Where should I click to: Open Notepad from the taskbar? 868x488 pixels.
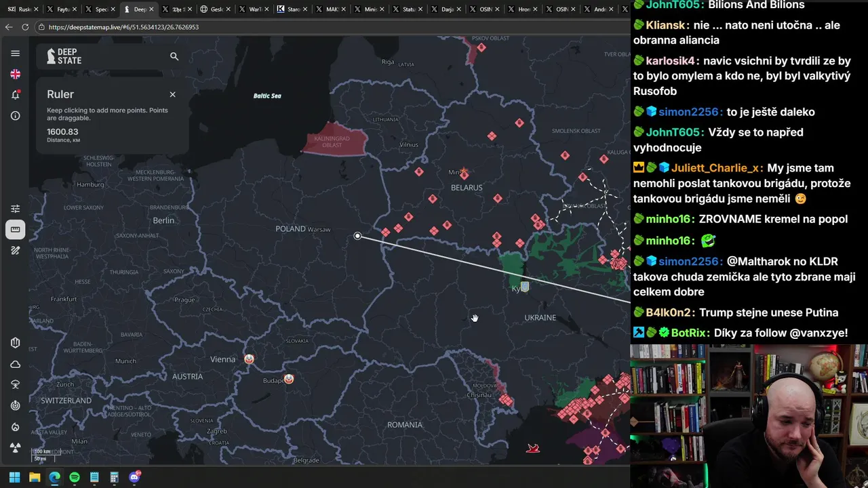94,477
